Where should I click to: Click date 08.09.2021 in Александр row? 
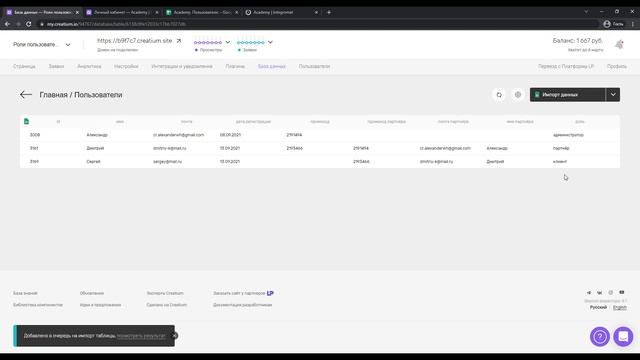230,135
